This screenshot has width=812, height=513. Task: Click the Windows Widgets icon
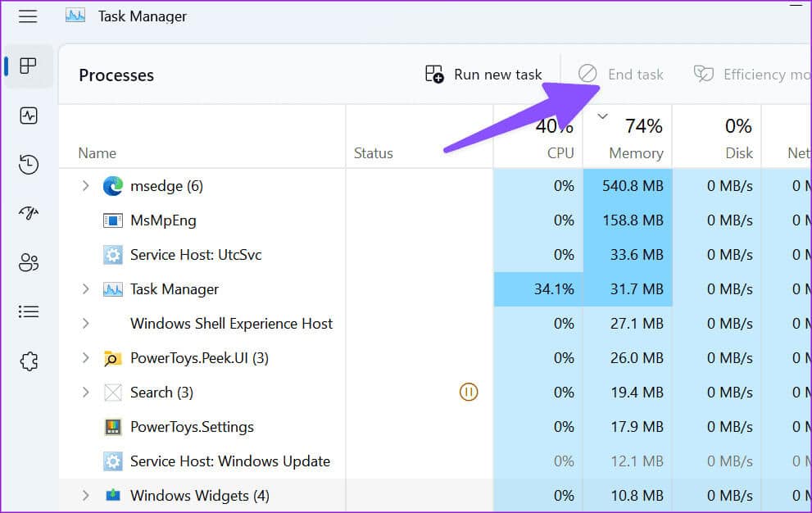113,496
